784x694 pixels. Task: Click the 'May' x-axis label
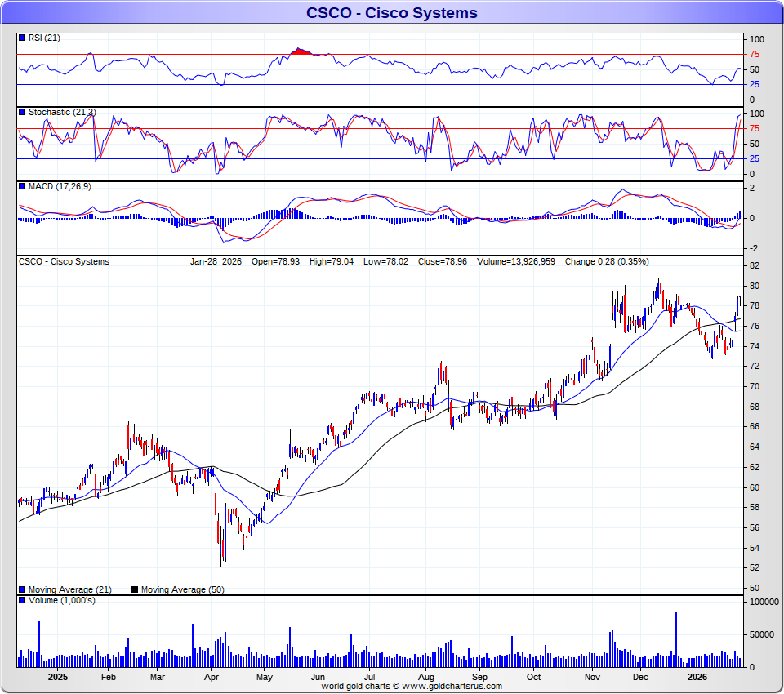pos(264,677)
